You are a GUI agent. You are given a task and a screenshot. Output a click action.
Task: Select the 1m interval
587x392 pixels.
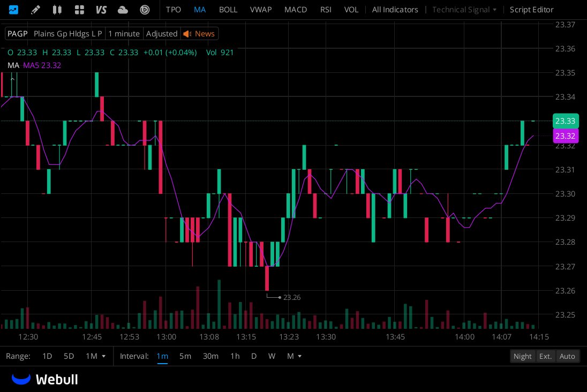(x=162, y=356)
